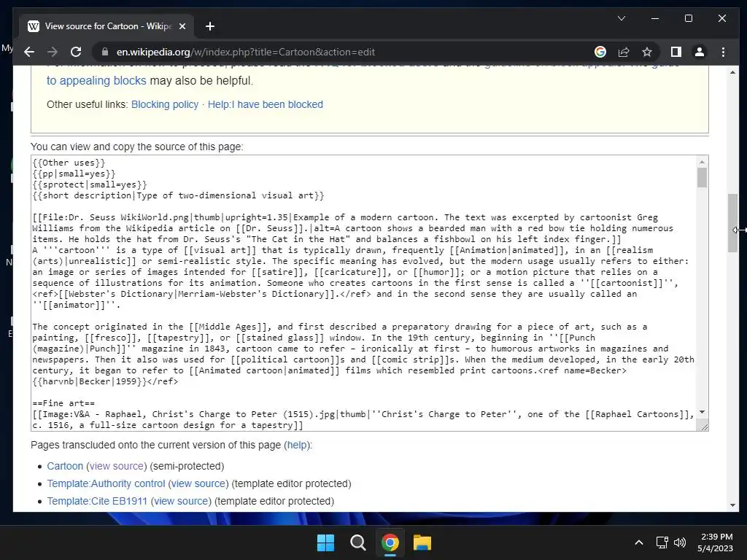Click page scrollbar down arrow
This screenshot has width=747, height=560.
pyautogui.click(x=732, y=505)
